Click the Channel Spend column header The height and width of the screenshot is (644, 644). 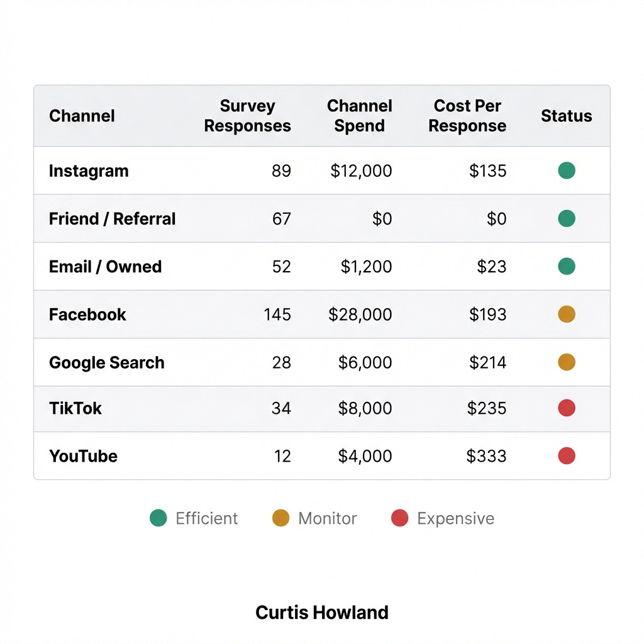pos(359,116)
